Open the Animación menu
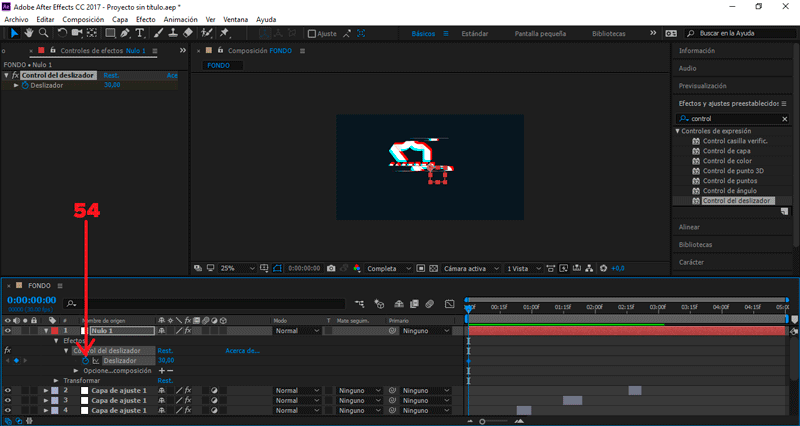Image resolution: width=800 pixels, height=426 pixels. [180, 19]
